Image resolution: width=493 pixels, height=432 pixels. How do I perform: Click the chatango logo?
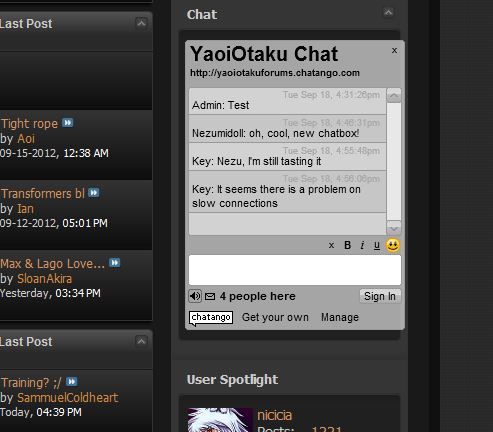(211, 318)
